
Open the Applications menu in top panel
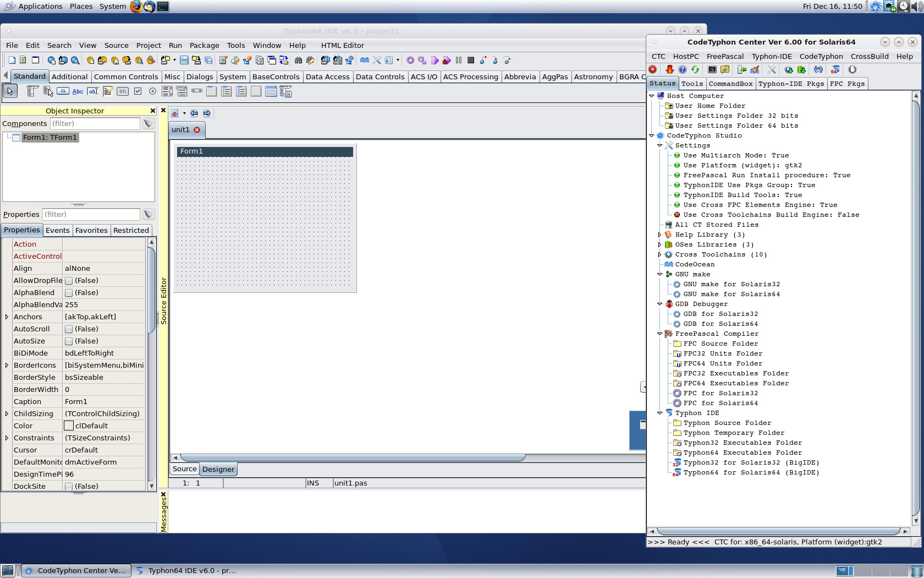tap(40, 7)
